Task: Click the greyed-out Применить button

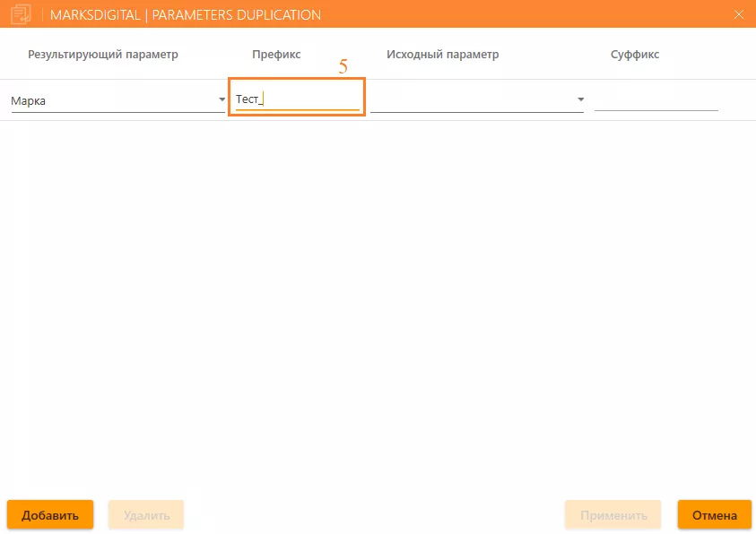Action: [613, 515]
